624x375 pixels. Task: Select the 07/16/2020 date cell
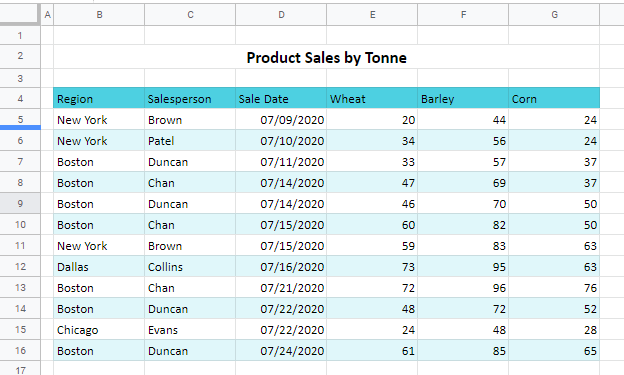click(x=281, y=266)
